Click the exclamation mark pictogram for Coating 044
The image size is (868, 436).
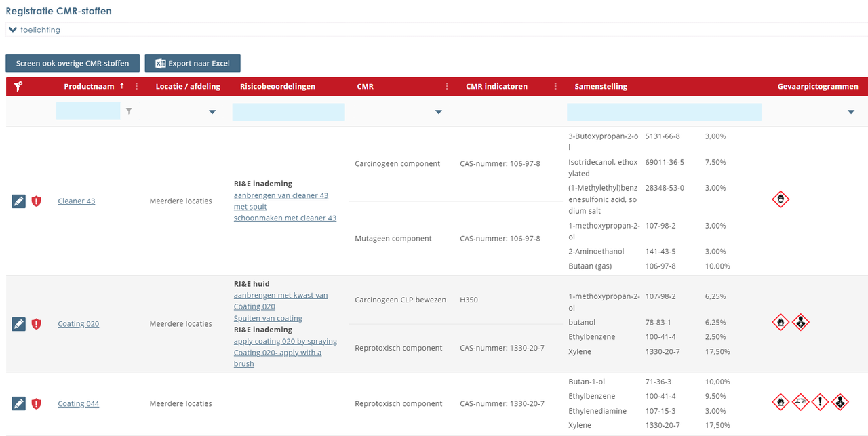pos(820,401)
